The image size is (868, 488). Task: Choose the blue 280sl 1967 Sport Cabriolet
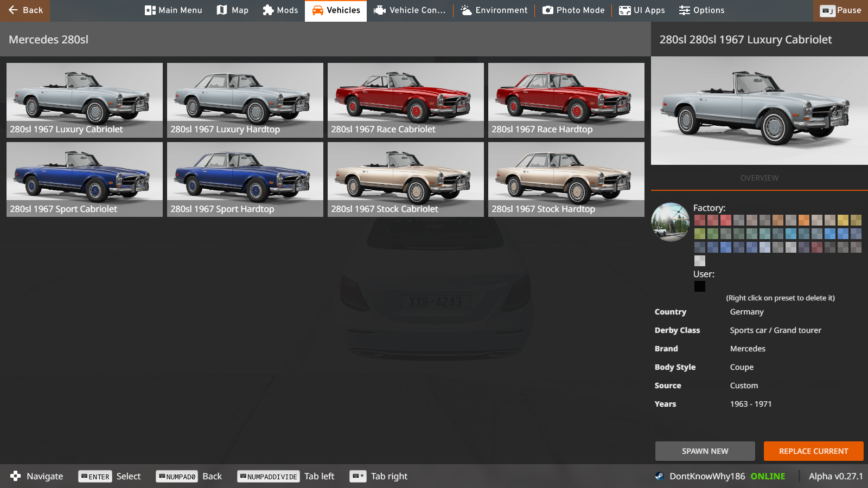(x=85, y=179)
